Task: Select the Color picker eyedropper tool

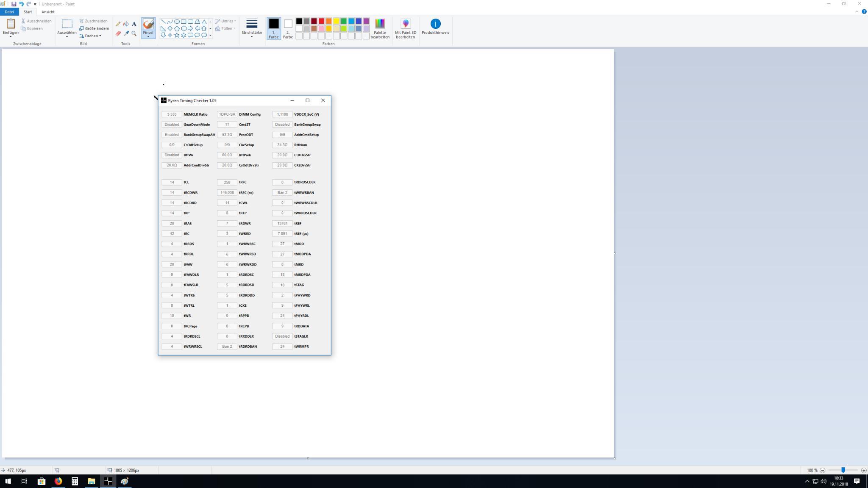Action: tap(126, 33)
